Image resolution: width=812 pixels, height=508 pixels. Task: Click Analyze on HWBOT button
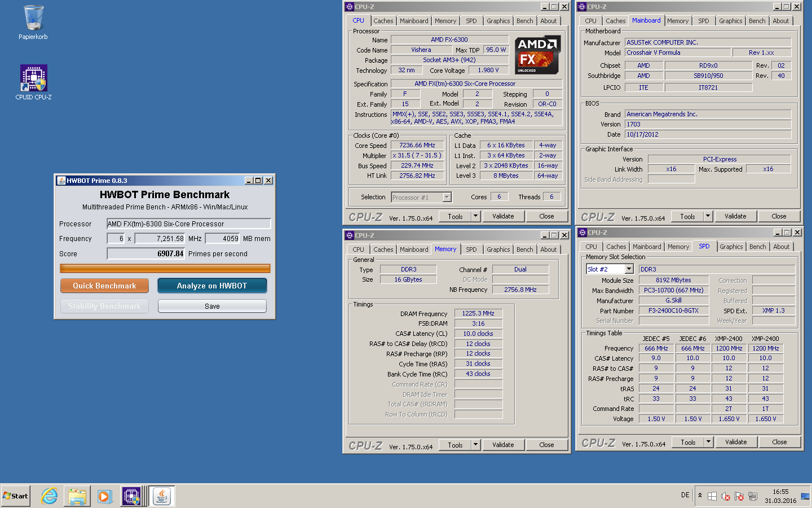coord(212,286)
